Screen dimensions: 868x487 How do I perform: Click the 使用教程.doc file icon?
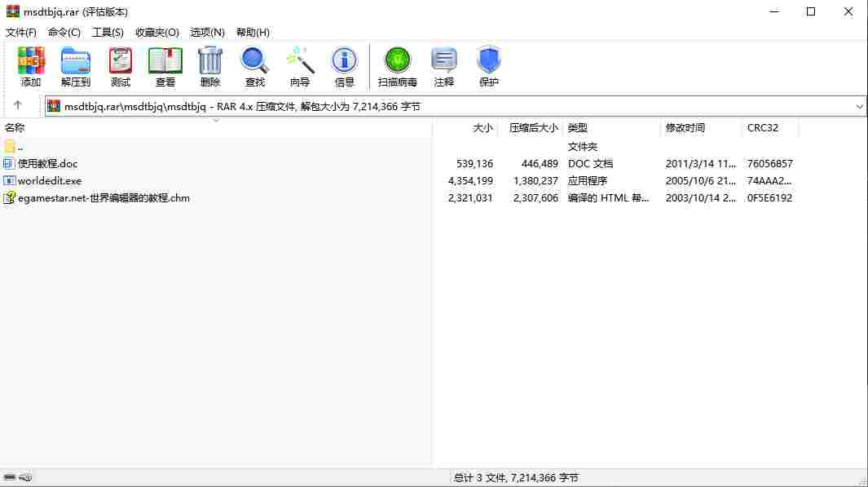8,163
